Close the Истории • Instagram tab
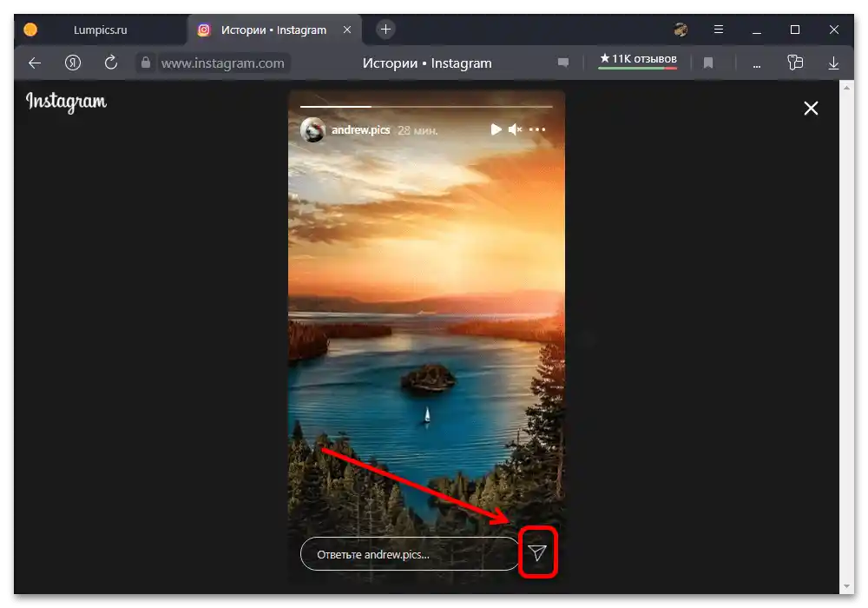 347,30
